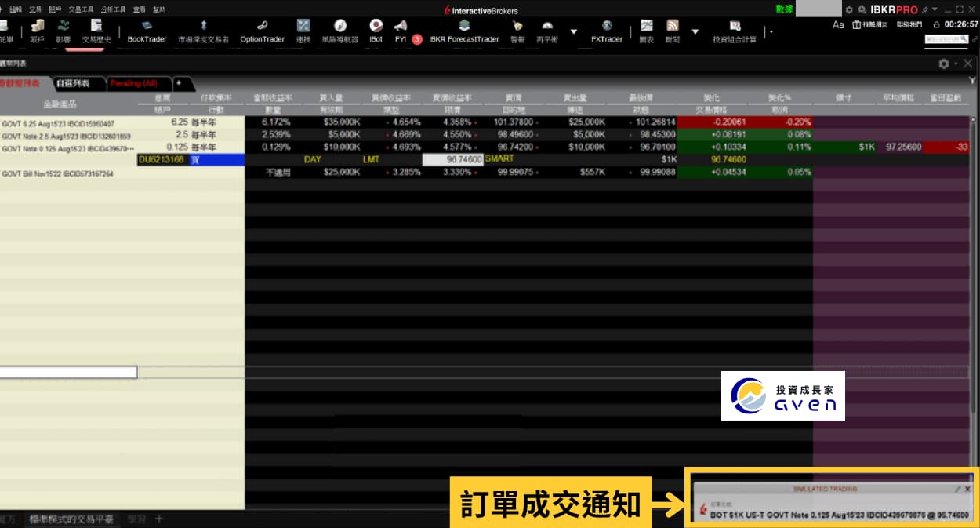The image size is (980, 528).
Task: Click the empty ticker entry field
Action: point(68,373)
